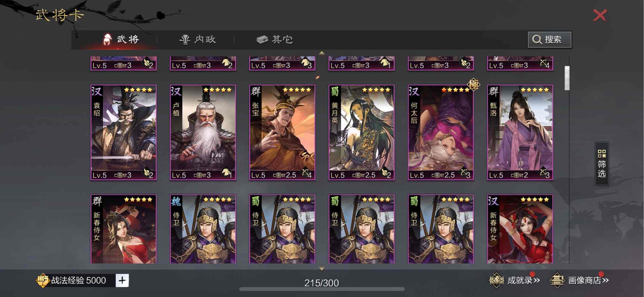Tap the shield troop icon on 黄月英's card

(384, 172)
